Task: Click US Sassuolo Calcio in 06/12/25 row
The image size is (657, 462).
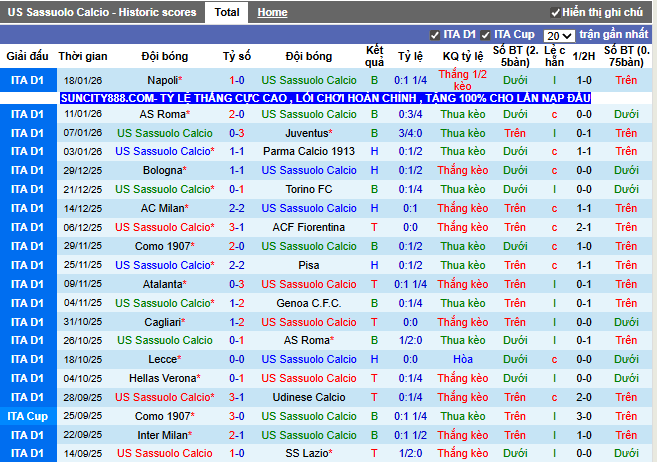Action: coord(165,227)
